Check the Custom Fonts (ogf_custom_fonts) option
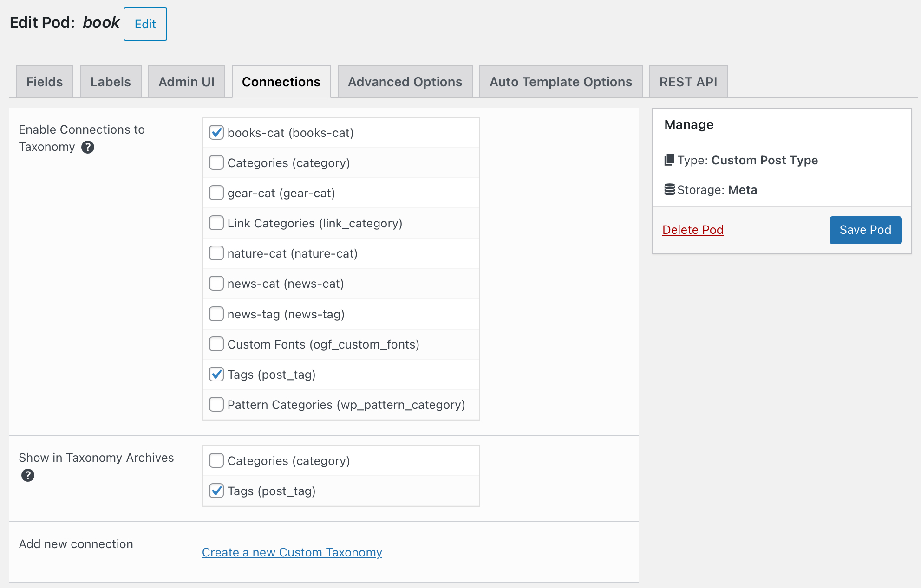Screen dimensions: 921x588 (216, 344)
